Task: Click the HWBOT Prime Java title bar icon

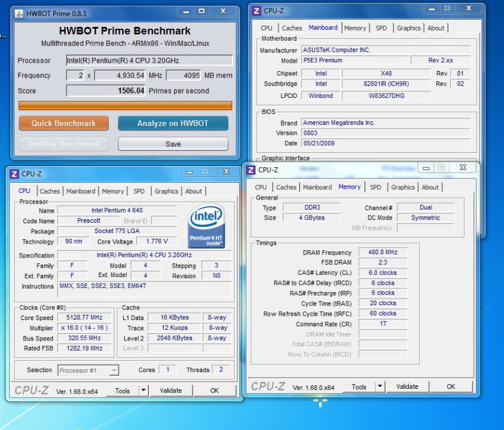Action: click(19, 14)
